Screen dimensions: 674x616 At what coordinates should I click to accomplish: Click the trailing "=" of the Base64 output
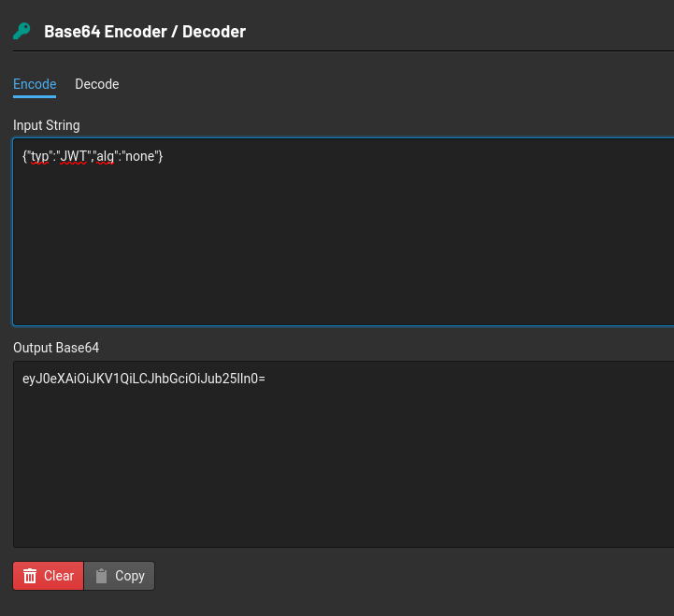tap(263, 380)
